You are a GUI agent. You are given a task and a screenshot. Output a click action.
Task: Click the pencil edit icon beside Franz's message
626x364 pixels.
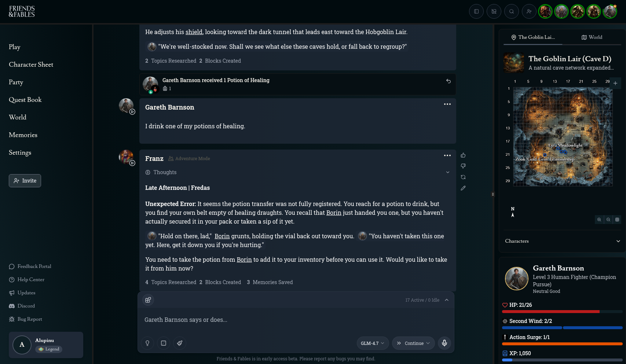point(463,188)
